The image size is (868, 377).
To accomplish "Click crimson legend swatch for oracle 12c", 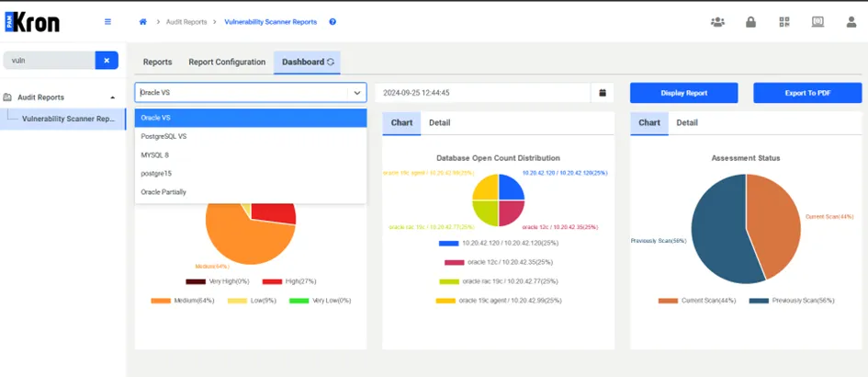I will (x=455, y=262).
